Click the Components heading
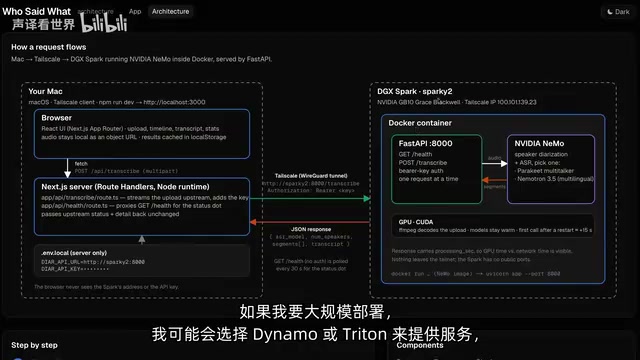Screen dimensions: 640x360 tap(420, 345)
